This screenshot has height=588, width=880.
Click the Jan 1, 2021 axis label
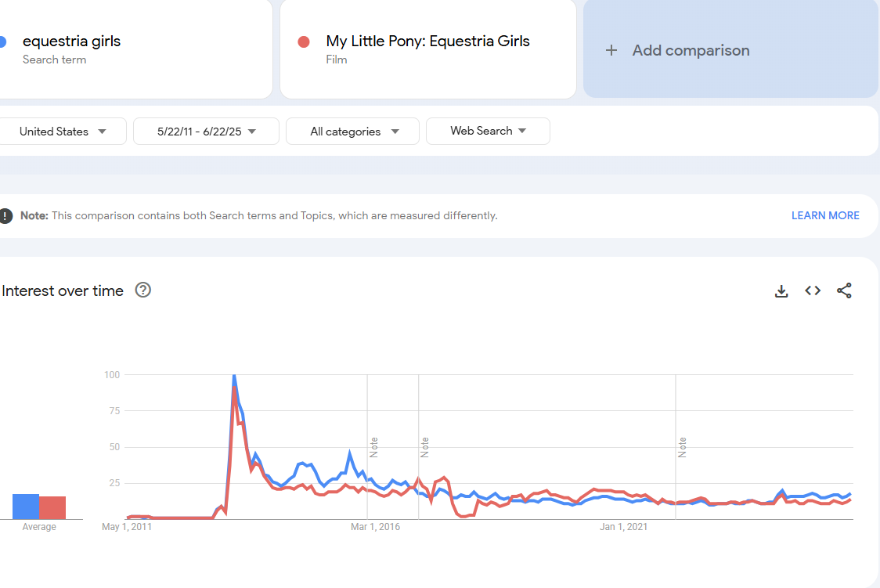coord(623,527)
